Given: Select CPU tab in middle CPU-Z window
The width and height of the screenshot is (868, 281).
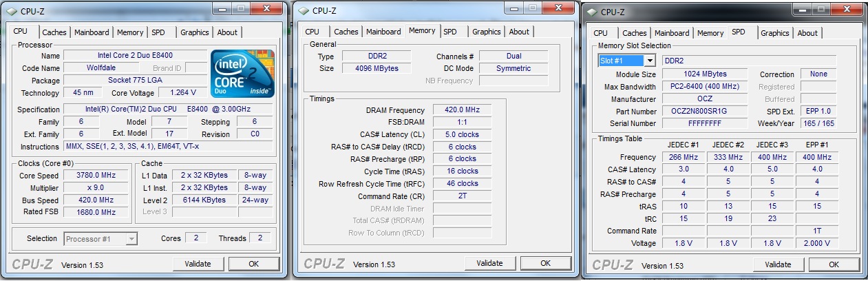Looking at the screenshot, I should click(x=313, y=32).
